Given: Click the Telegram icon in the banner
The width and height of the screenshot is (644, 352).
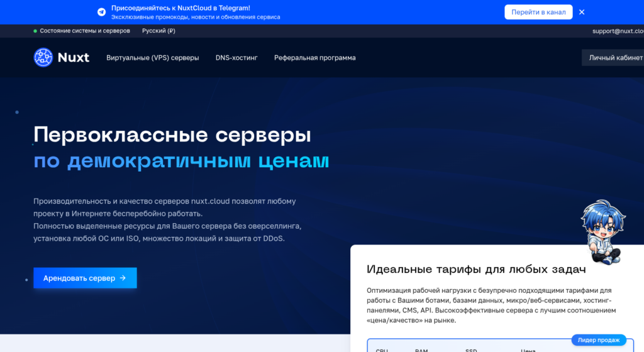Looking at the screenshot, I should tap(101, 12).
